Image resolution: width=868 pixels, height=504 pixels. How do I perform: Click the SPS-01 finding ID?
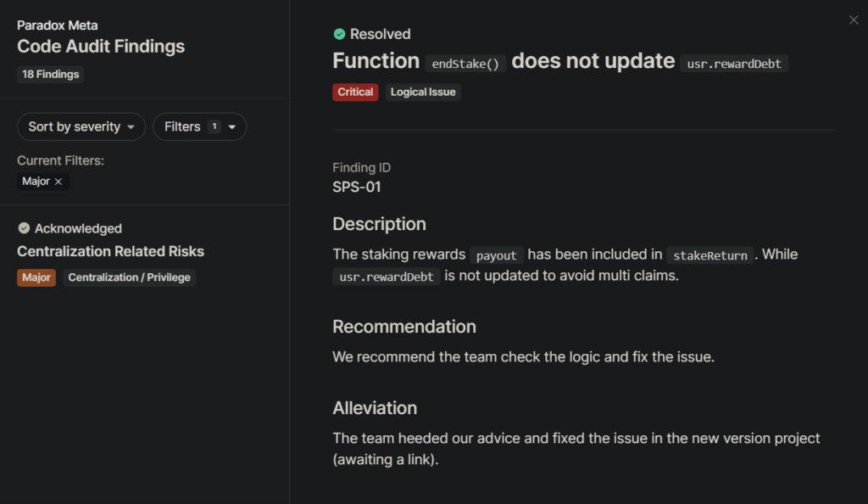click(357, 188)
